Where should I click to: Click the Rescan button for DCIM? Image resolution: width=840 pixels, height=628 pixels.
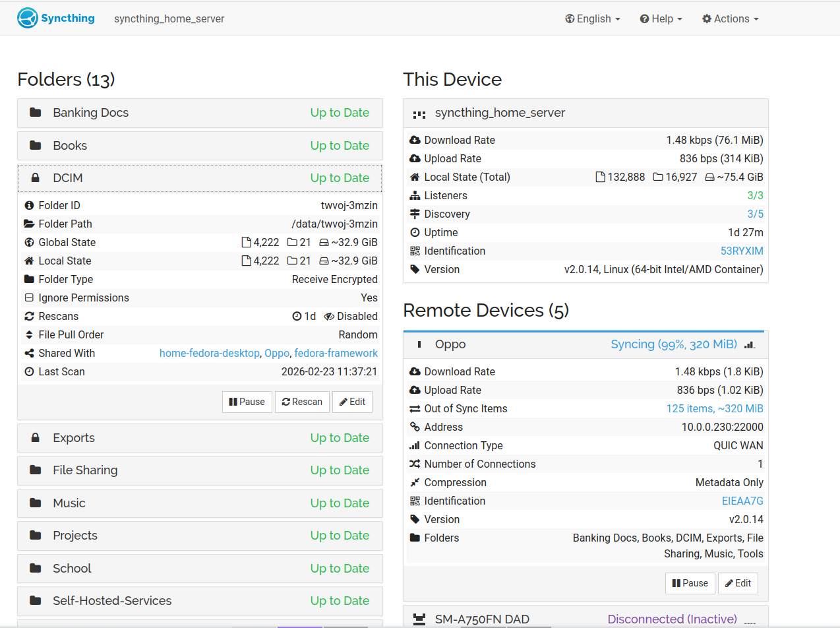tap(302, 402)
